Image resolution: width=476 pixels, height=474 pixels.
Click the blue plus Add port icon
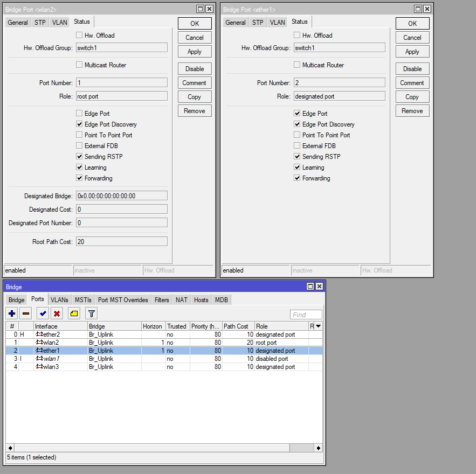coord(12,313)
